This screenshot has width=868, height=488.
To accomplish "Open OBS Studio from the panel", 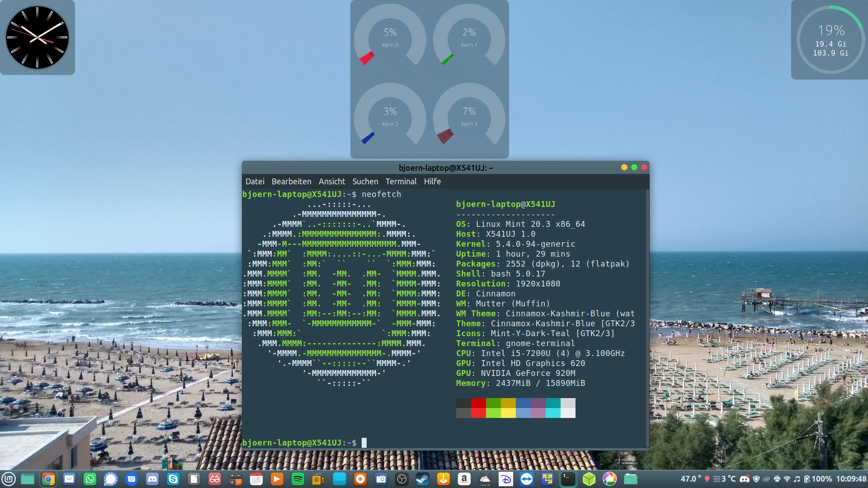I will (402, 479).
